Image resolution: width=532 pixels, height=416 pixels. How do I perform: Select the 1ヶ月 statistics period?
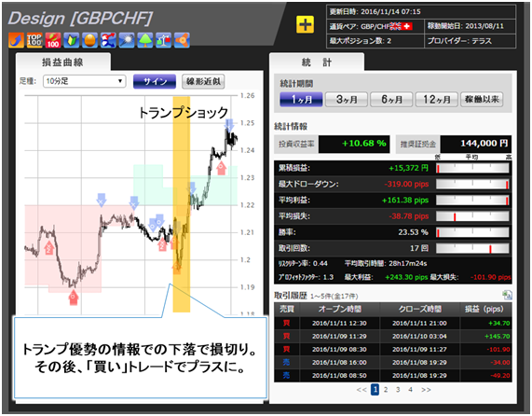[301, 100]
